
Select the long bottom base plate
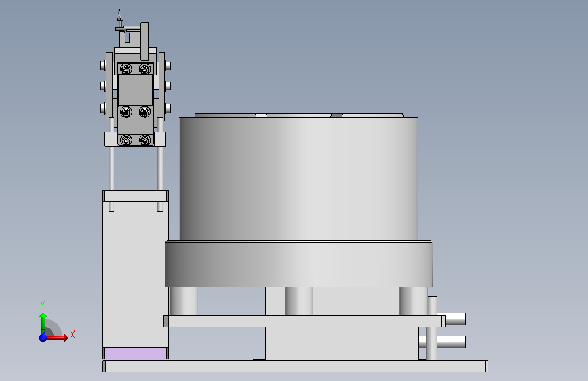pyautogui.click(x=295, y=366)
